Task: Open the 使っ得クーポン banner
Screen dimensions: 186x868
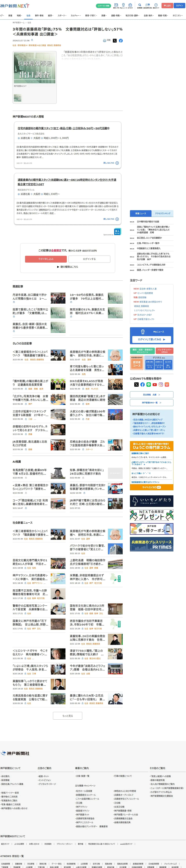Action: pos(152,529)
